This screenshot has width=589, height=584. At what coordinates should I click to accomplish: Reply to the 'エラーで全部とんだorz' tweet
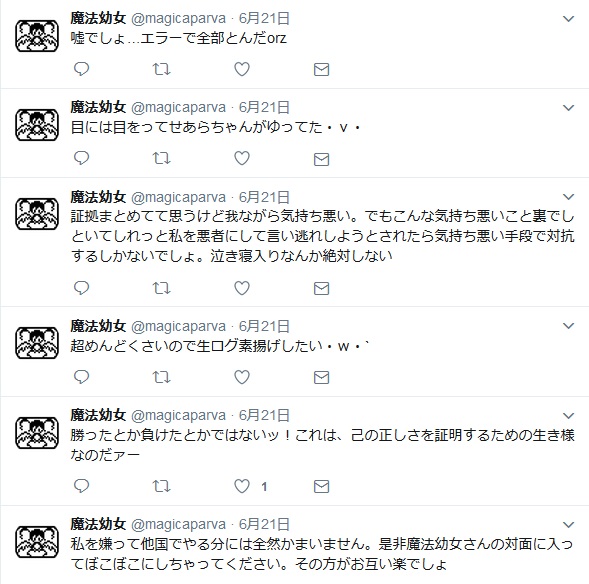click(x=81, y=69)
